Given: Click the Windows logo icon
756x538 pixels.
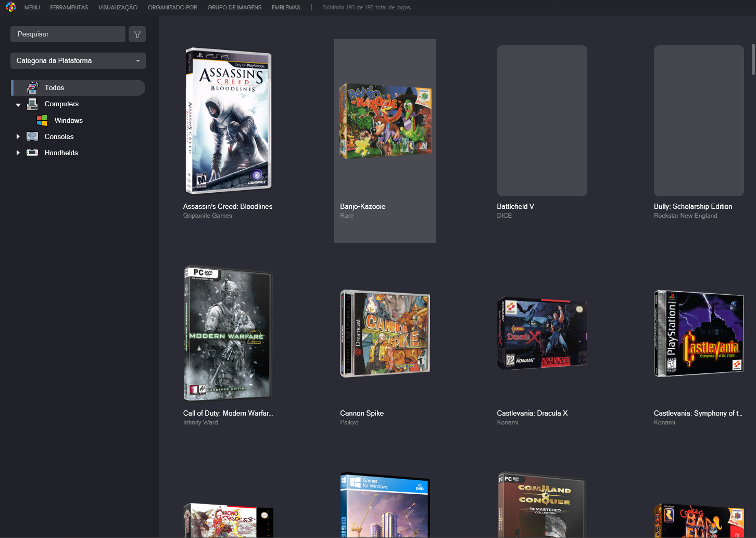Looking at the screenshot, I should tap(42, 120).
